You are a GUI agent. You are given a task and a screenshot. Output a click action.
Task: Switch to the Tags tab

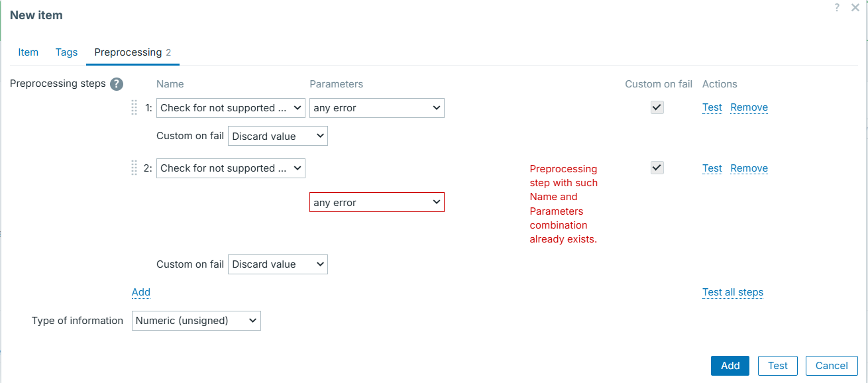[x=66, y=52]
